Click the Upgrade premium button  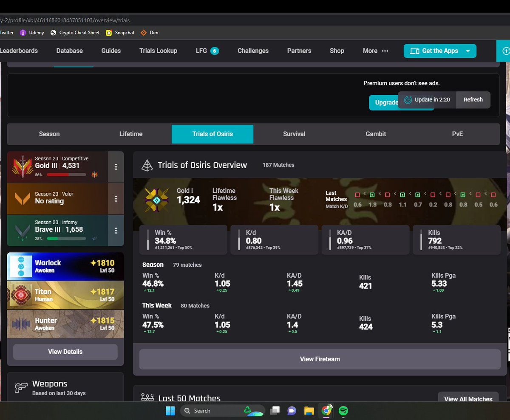(384, 102)
